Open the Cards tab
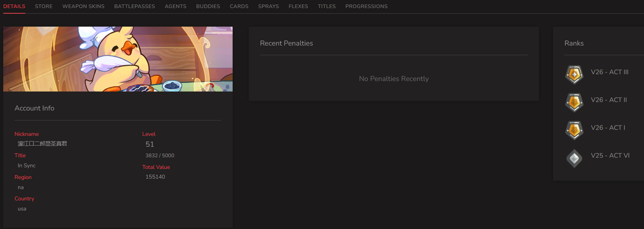The image size is (644, 229). click(239, 6)
